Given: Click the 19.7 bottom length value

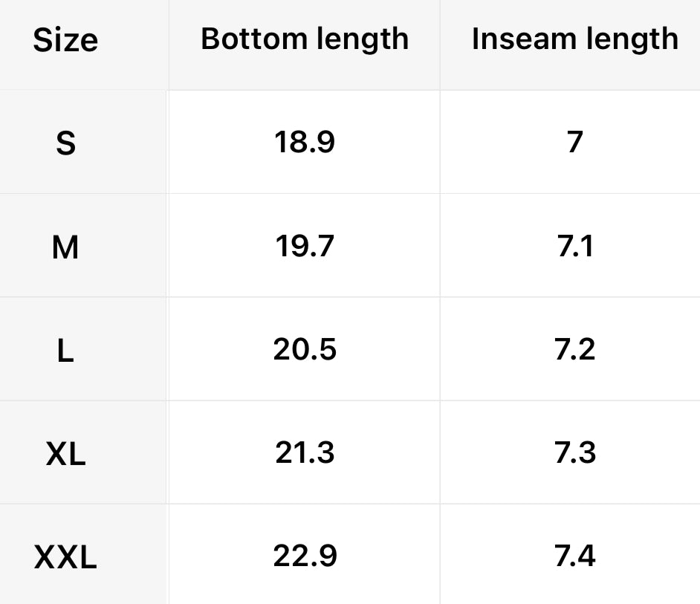Looking at the screenshot, I should click(305, 245).
